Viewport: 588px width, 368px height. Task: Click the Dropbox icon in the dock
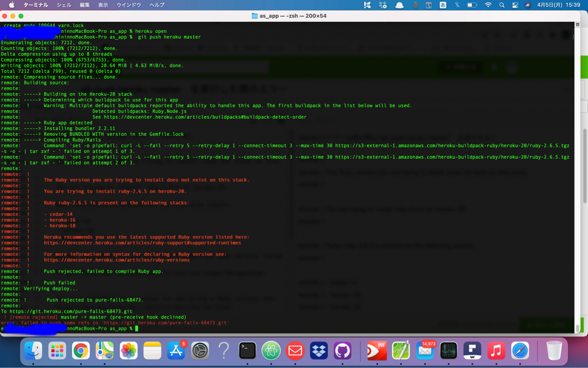(319, 350)
